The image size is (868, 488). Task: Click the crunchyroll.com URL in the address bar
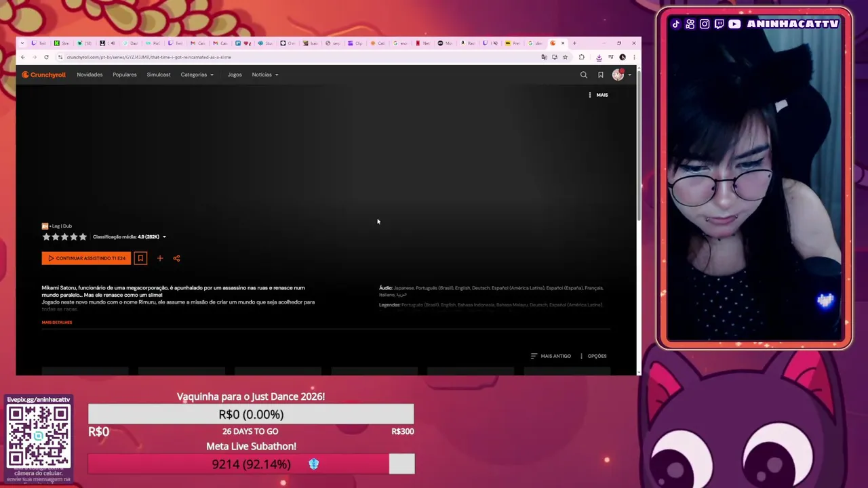pos(149,57)
